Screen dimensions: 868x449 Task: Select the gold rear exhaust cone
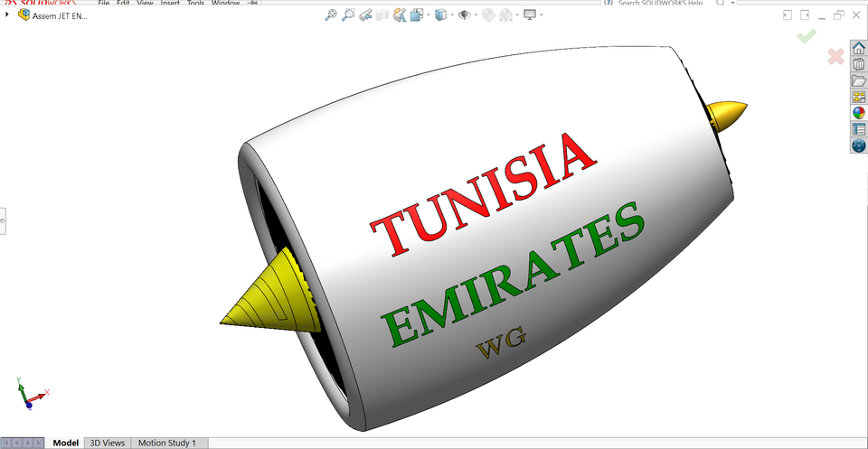point(727,116)
